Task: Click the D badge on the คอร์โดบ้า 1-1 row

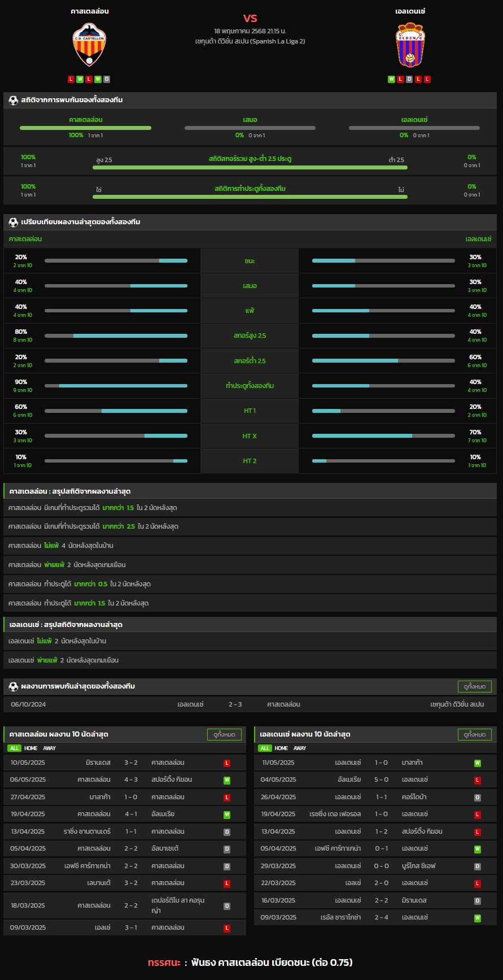Action: coord(478,798)
